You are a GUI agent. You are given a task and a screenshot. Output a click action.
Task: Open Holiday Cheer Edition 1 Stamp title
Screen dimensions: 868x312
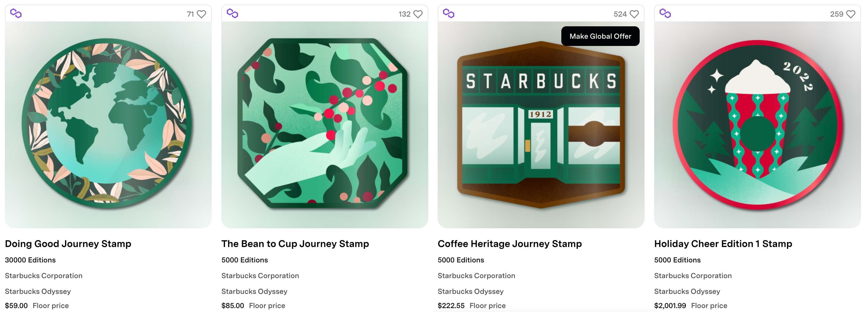723,244
